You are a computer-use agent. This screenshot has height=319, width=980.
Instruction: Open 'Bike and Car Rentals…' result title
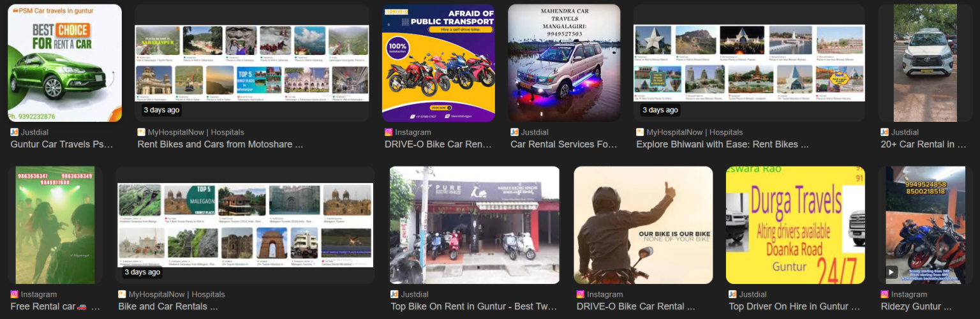pyautogui.click(x=168, y=306)
